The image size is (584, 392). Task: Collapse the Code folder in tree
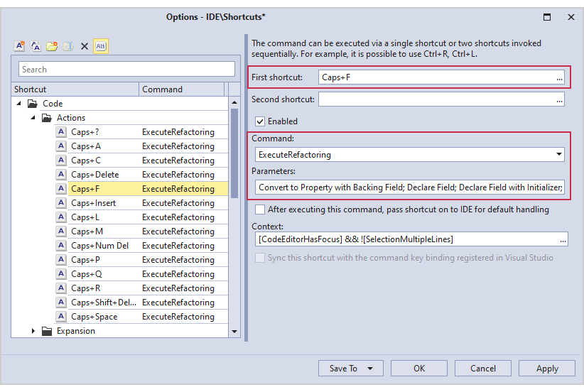click(x=18, y=104)
